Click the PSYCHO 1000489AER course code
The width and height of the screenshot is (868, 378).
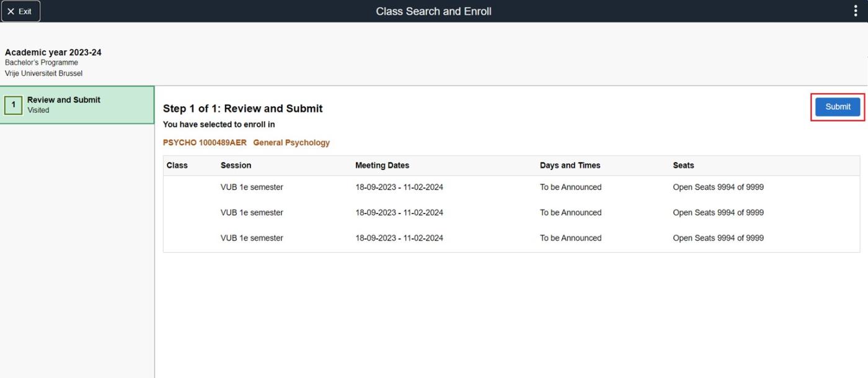[x=205, y=143]
